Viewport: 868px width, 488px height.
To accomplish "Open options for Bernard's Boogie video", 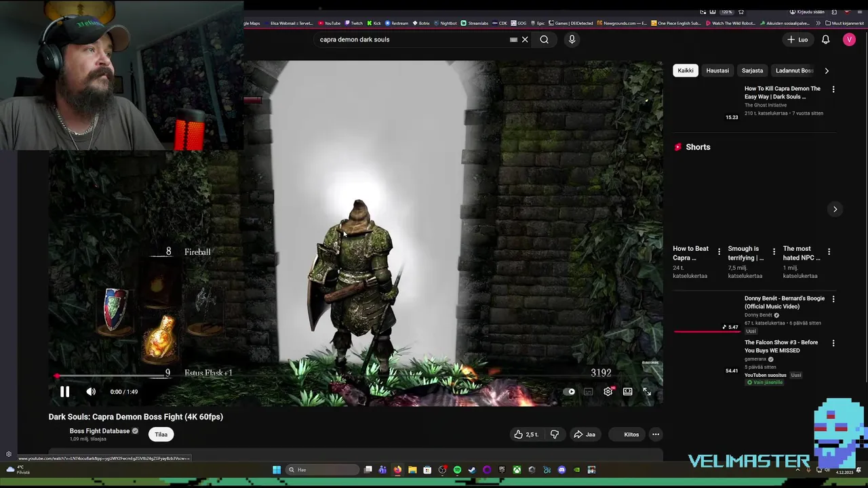I will point(833,299).
